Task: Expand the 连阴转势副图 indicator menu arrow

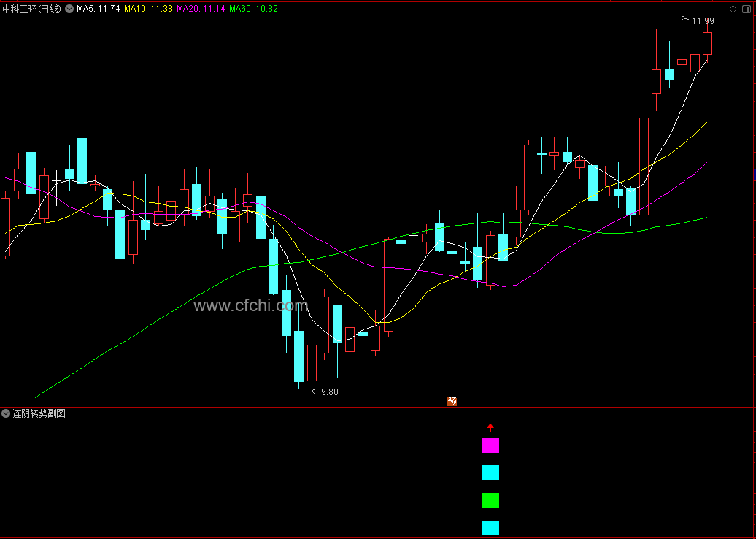Action: pos(6,413)
